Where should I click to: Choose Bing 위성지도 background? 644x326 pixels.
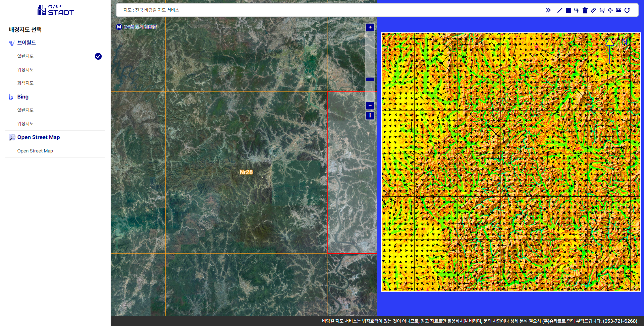point(25,124)
